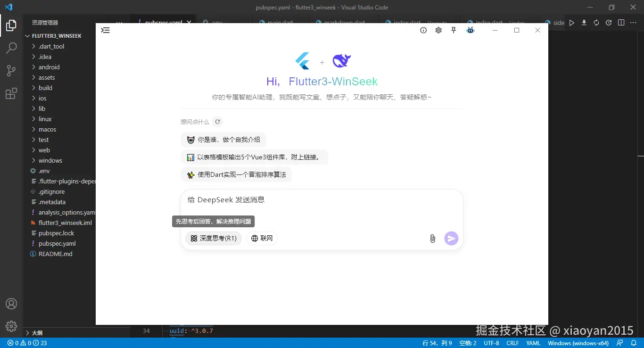Expand the web folder

(x=44, y=150)
